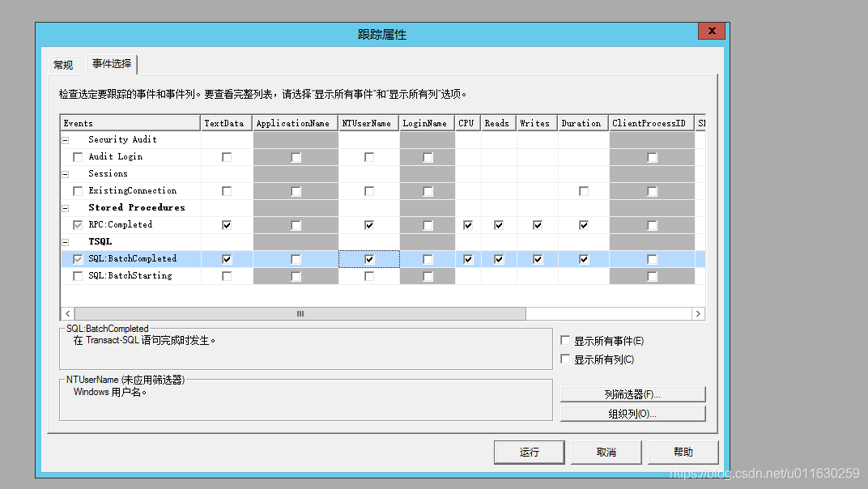Image resolution: width=868 pixels, height=489 pixels.
Task: Toggle NTUserName for RPC:Completed
Action: click(369, 225)
